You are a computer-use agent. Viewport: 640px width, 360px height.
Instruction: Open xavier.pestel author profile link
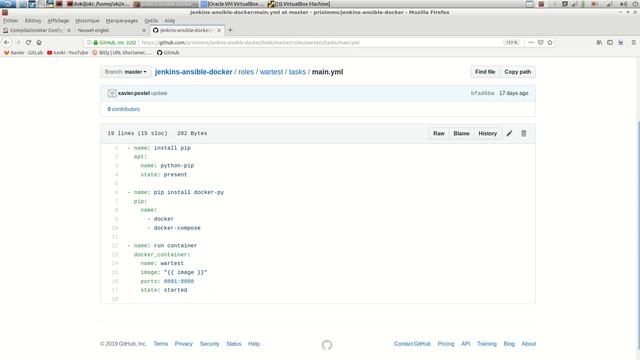click(134, 93)
